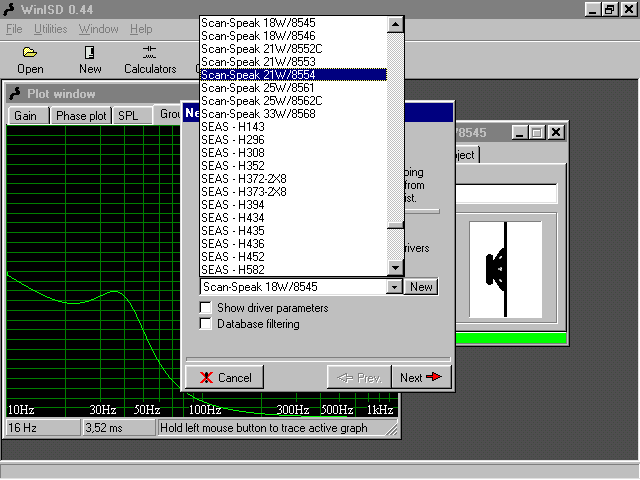Select SEAS - H435 in list
Screen dimensions: 640x480
pyautogui.click(x=293, y=231)
